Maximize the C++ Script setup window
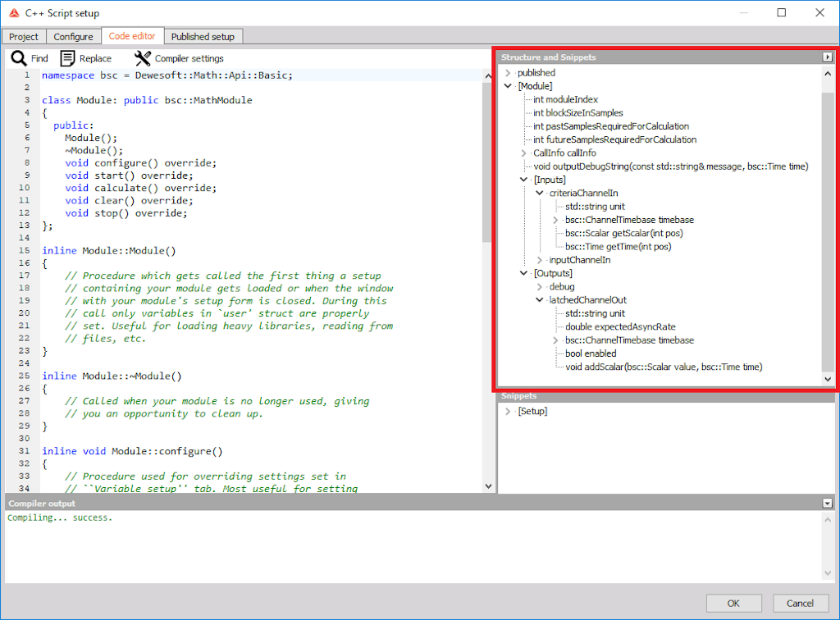 782,13
